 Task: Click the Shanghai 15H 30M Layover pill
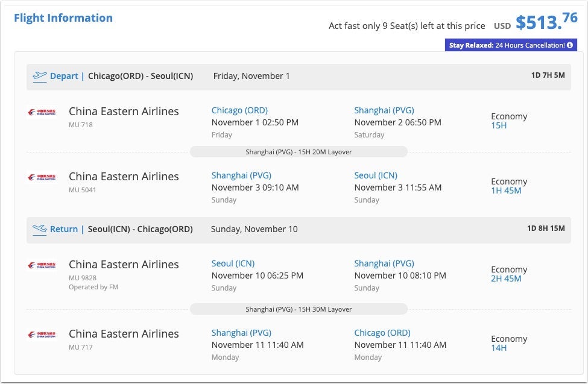tap(299, 309)
